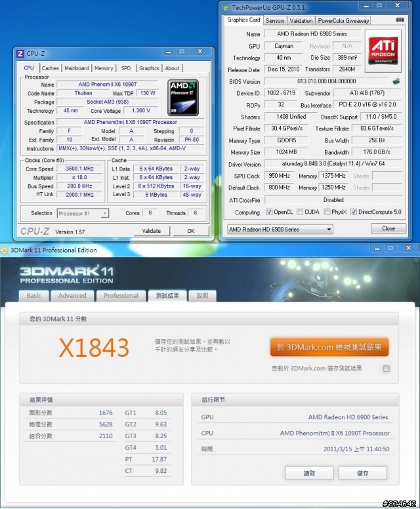420x509 pixels.
Task: Click the Close button in GPU-Z
Action: [388, 228]
